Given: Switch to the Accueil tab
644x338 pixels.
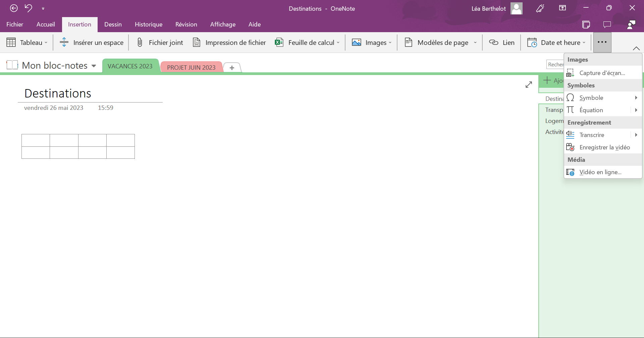Looking at the screenshot, I should point(46,24).
